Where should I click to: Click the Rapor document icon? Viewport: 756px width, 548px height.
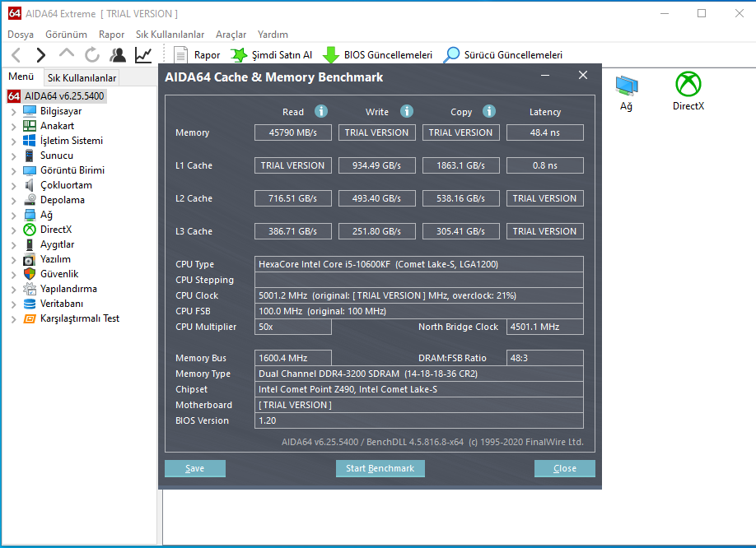pos(180,55)
